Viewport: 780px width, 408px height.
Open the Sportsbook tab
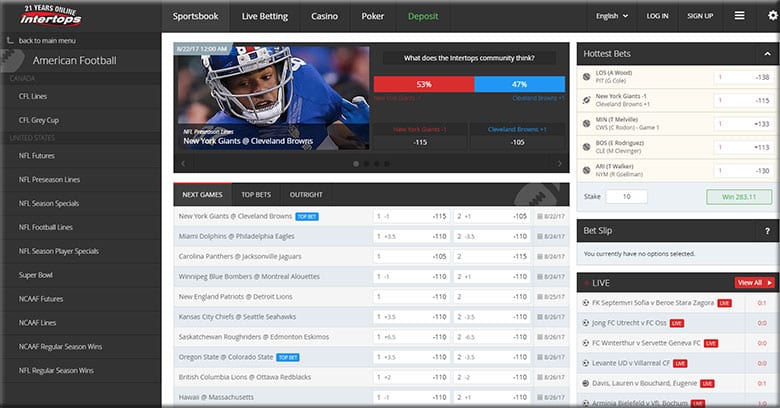(x=195, y=16)
